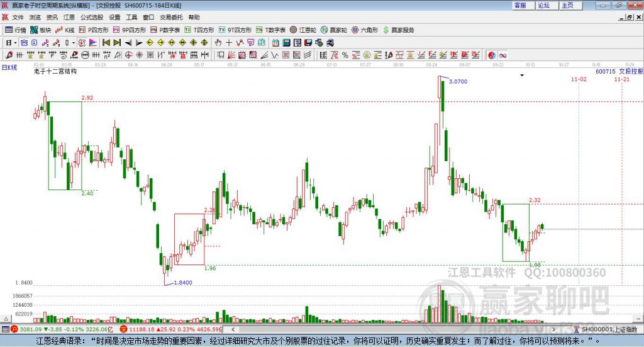
Task: Open 赢家服务 service page
Action: click(x=398, y=30)
